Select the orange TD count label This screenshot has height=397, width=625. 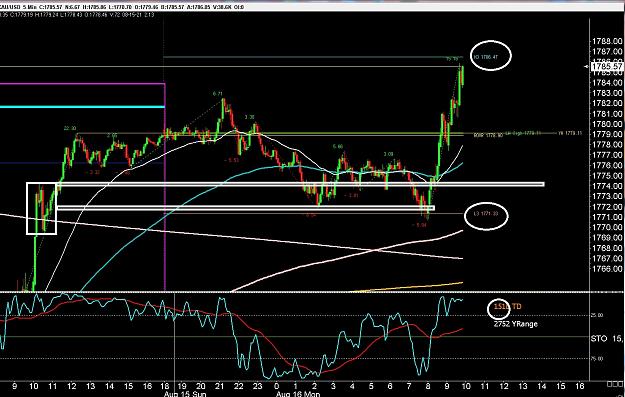pyautogui.click(x=507, y=307)
